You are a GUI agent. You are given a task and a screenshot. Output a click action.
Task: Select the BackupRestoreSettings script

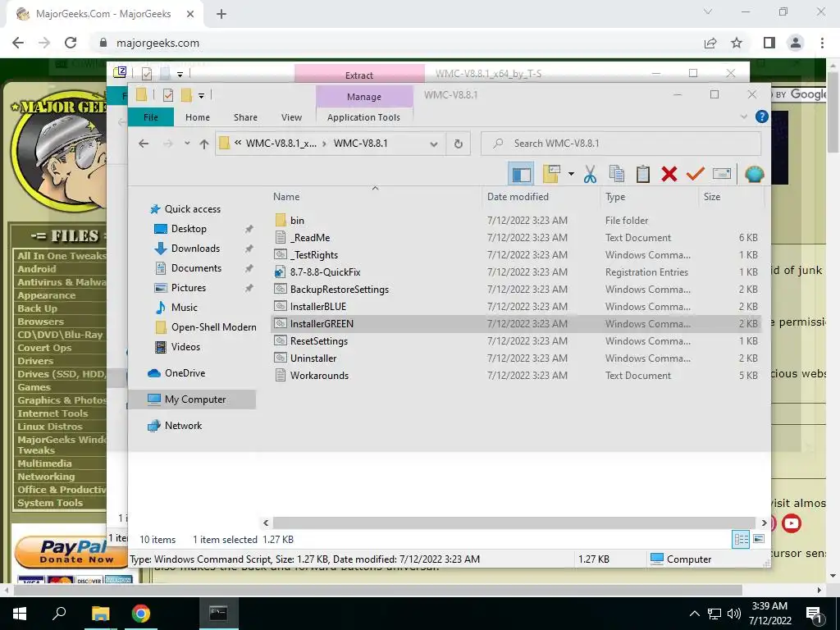pyautogui.click(x=339, y=289)
